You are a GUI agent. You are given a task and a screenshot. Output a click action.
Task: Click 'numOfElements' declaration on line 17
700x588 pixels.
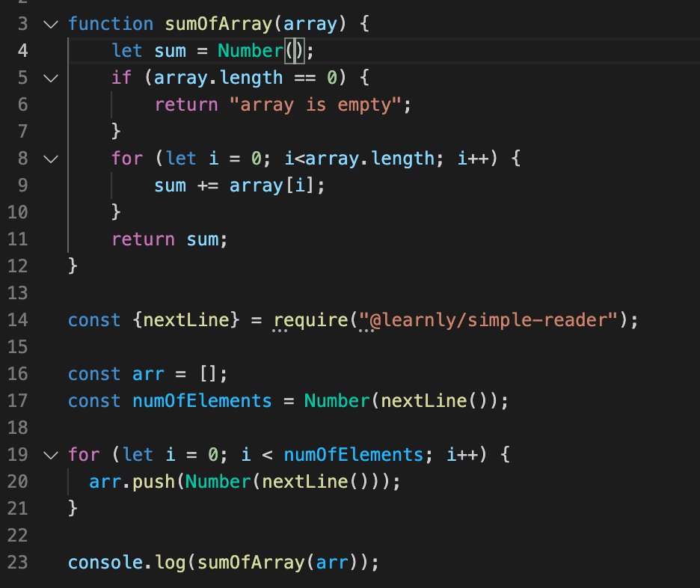tap(202, 401)
